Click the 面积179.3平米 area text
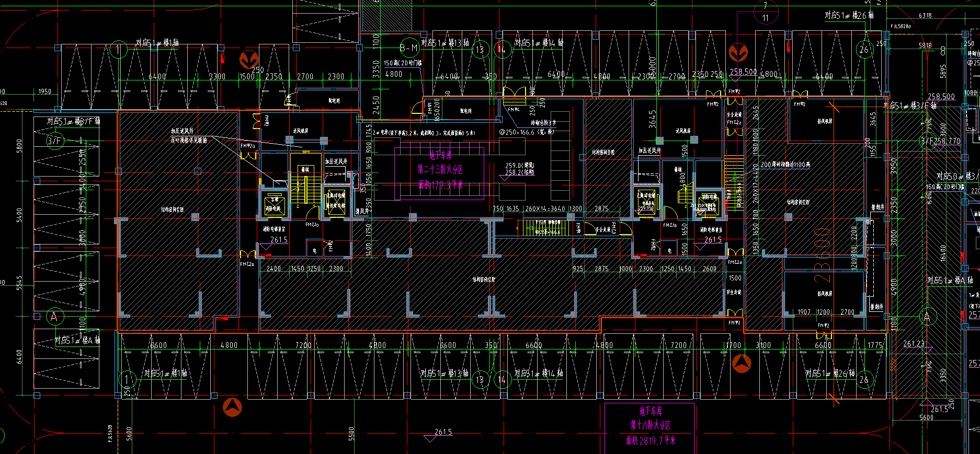 coord(440,185)
